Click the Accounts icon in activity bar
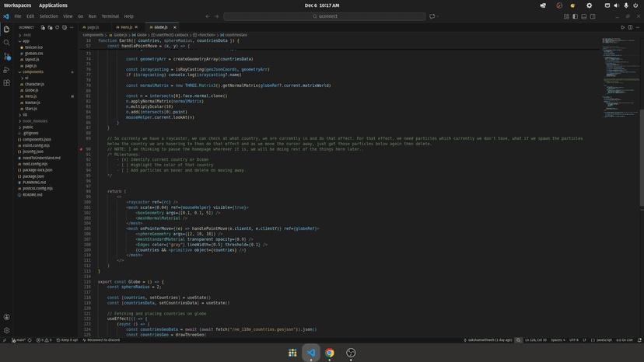Image resolution: width=644 pixels, height=362 pixels. point(7,317)
